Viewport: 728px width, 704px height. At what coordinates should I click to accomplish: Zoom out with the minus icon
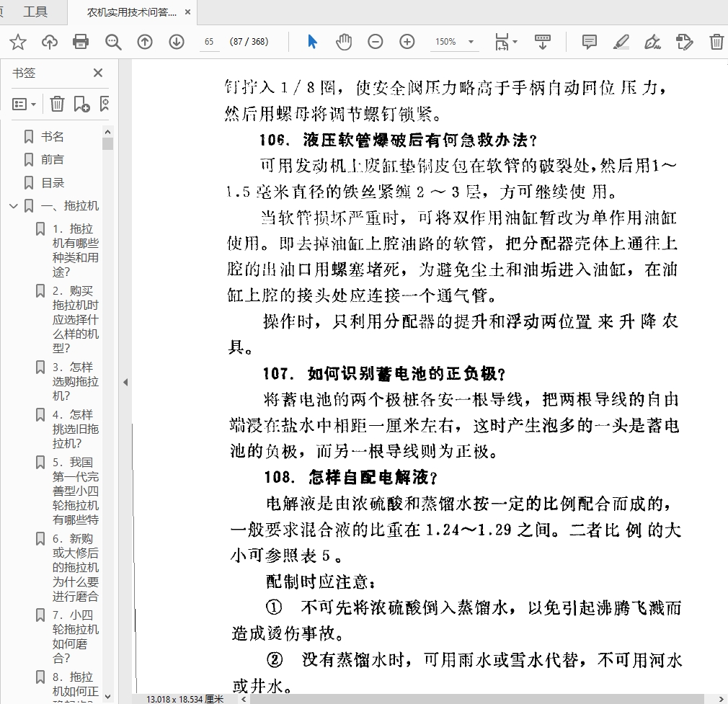click(376, 42)
